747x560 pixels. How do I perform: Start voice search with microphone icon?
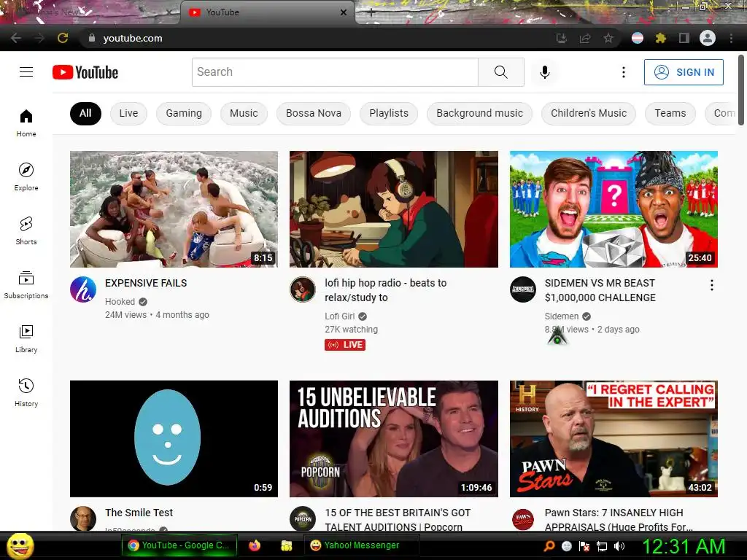click(544, 72)
